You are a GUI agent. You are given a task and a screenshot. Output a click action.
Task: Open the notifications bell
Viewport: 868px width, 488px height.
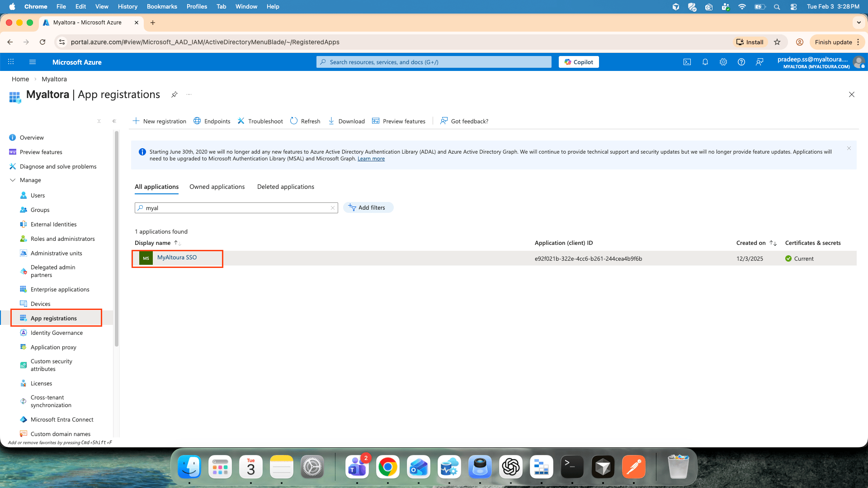pyautogui.click(x=705, y=62)
